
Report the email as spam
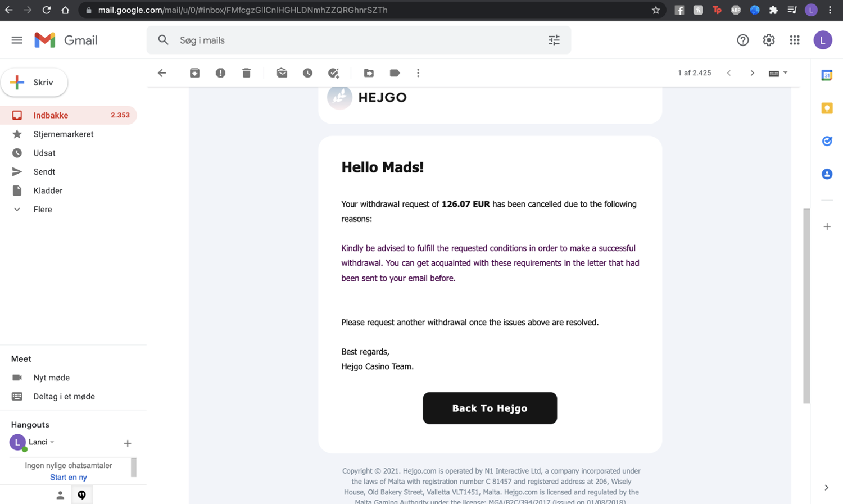[220, 73]
